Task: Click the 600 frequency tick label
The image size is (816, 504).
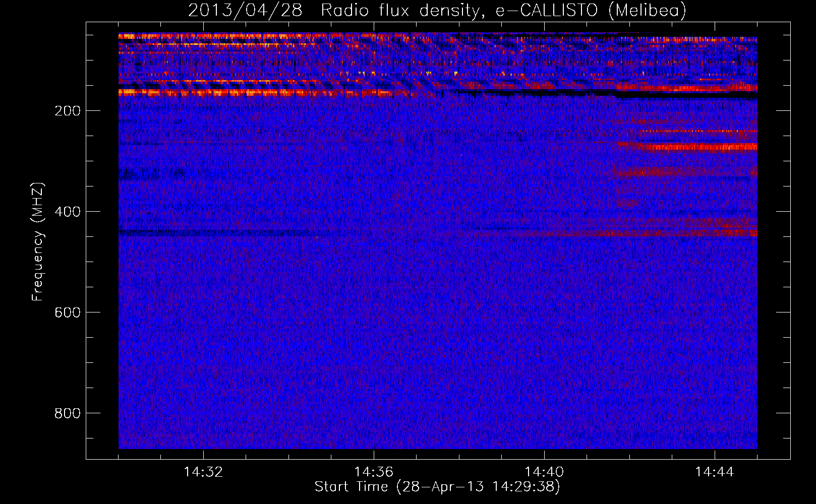Action: (68, 312)
